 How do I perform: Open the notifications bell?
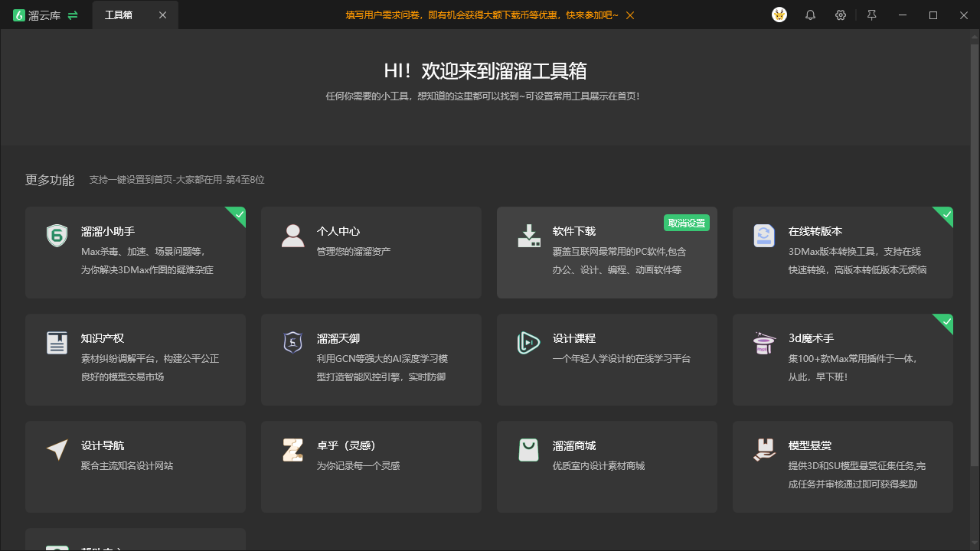click(x=810, y=15)
